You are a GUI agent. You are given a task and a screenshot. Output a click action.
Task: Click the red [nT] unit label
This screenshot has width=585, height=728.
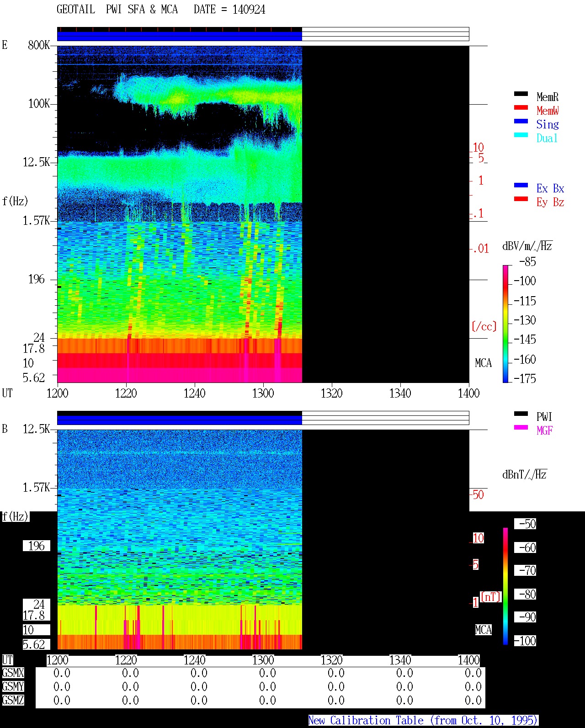click(491, 597)
